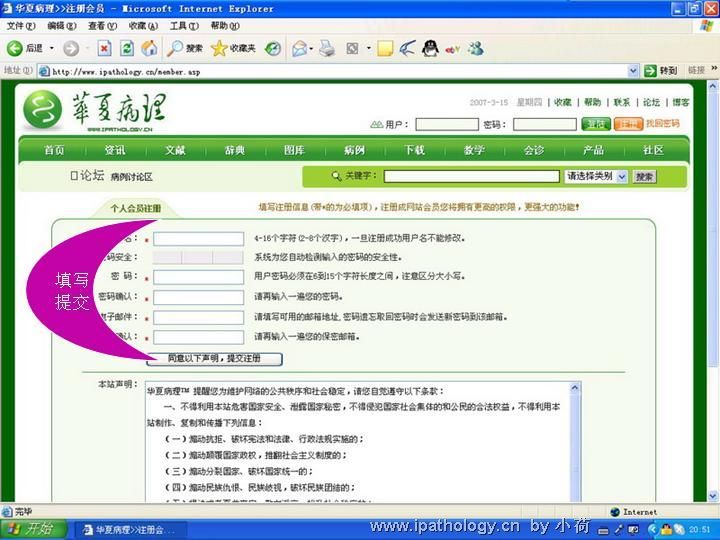Screen dimensions: 720x540
Task: Click the 帮助 link in page header
Action: (592, 102)
